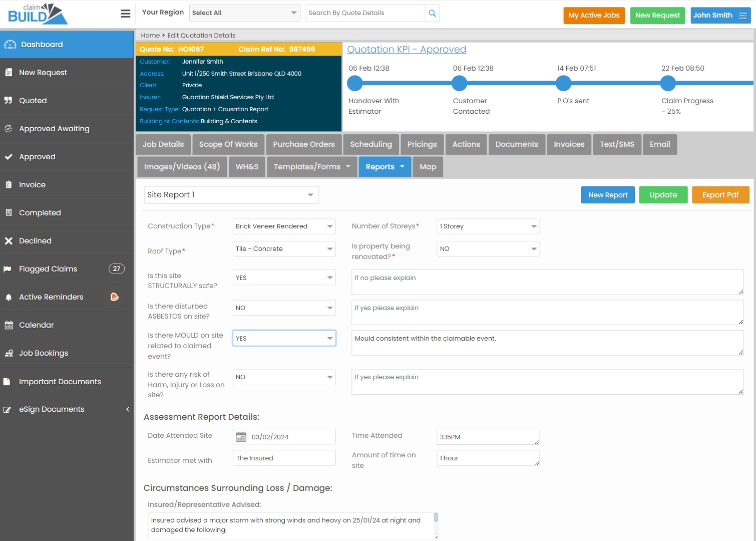Switch to Scope Of Works tab
The height and width of the screenshot is (541, 756).
tap(228, 144)
